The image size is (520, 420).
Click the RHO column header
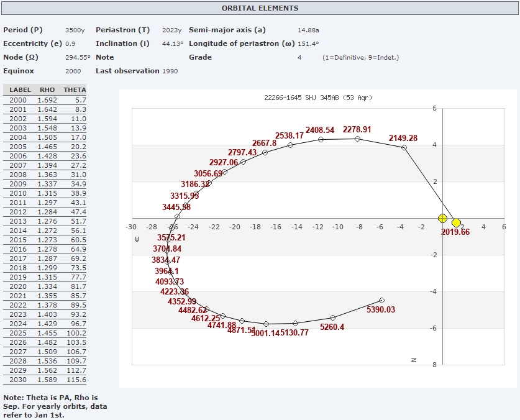tap(47, 90)
